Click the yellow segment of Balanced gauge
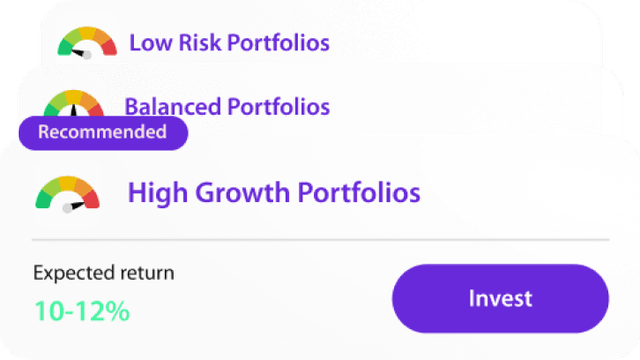This screenshot has height=360, width=640. point(74,96)
